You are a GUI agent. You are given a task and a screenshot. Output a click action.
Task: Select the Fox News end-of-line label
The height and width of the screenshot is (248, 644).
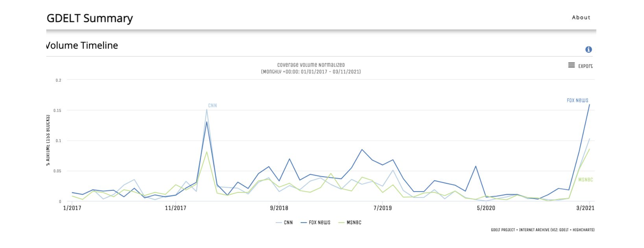pos(577,100)
